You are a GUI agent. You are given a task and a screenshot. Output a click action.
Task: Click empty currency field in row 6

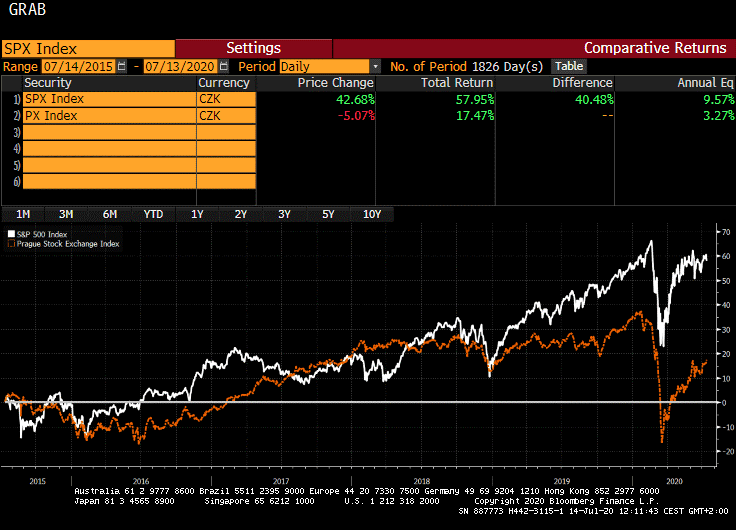click(226, 181)
